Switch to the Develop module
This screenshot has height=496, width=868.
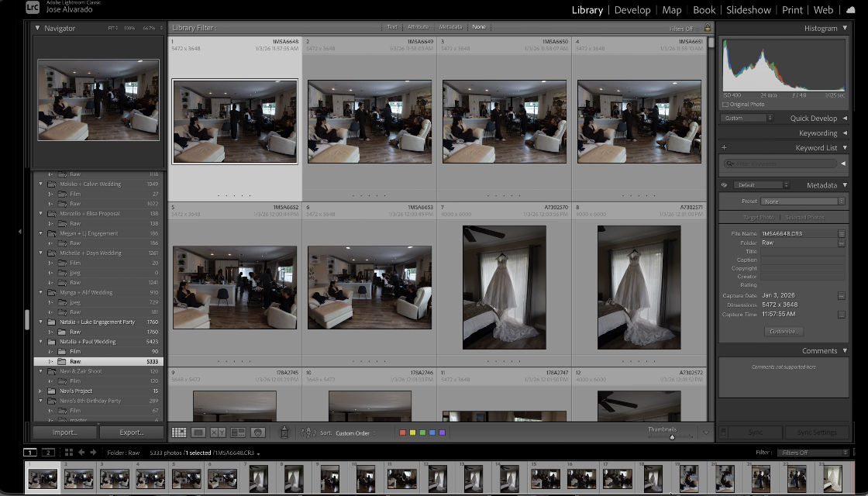tap(632, 10)
